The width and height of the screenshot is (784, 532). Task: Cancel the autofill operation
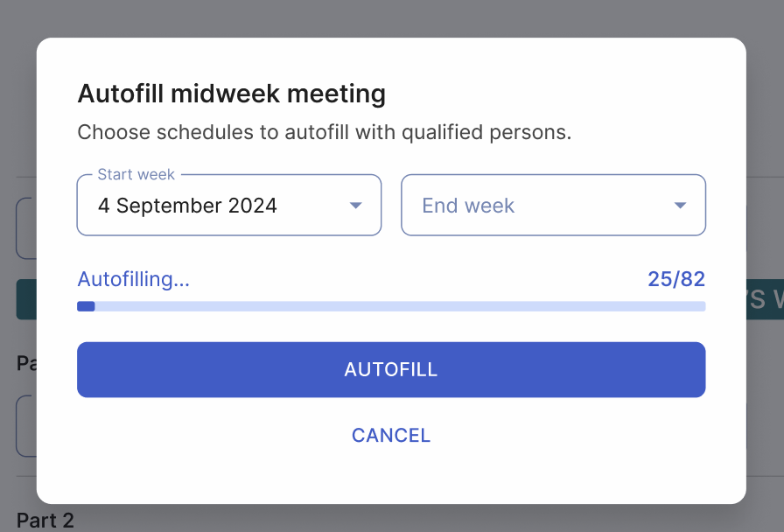pyautogui.click(x=390, y=435)
